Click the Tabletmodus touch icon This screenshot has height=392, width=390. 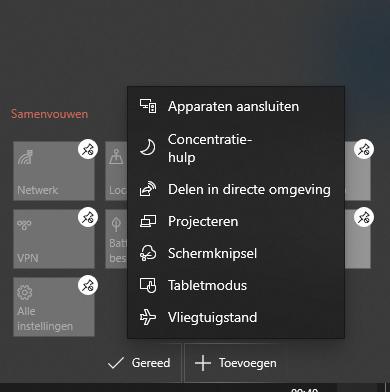coord(148,285)
